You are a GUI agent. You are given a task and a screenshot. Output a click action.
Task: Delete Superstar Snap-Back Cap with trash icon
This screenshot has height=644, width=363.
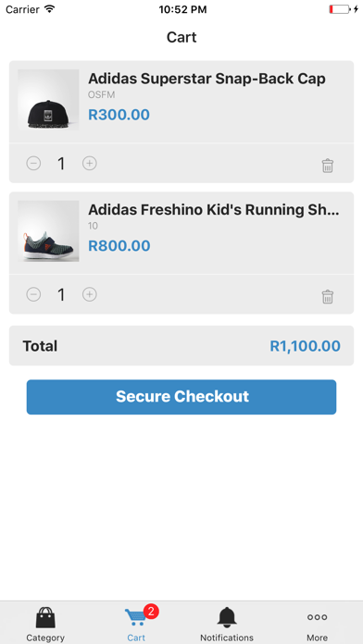pos(328,166)
